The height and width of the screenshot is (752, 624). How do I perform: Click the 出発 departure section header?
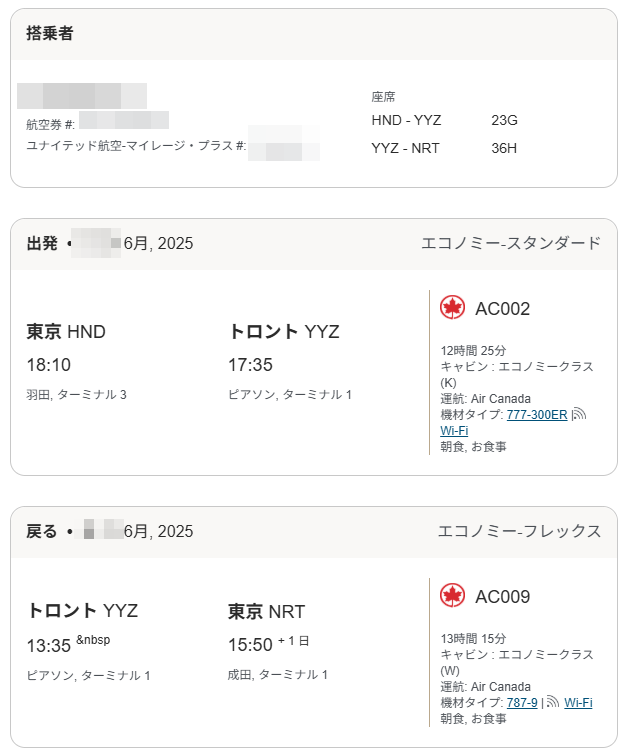[314, 244]
